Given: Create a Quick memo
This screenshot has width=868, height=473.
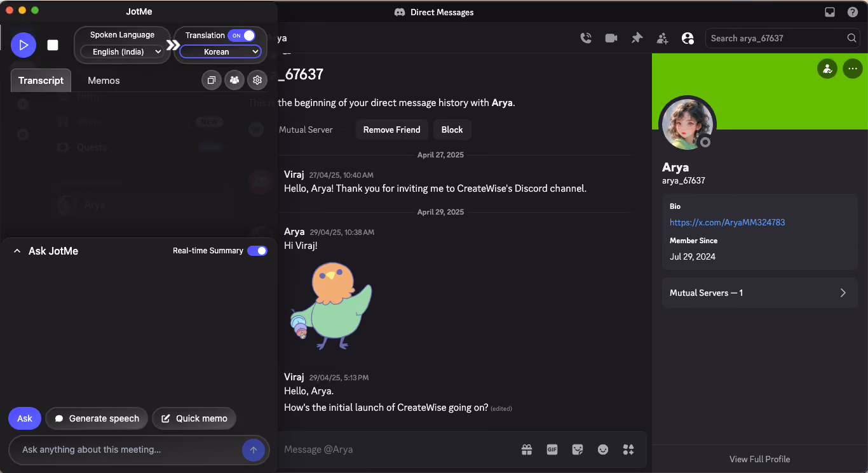Looking at the screenshot, I should (194, 418).
